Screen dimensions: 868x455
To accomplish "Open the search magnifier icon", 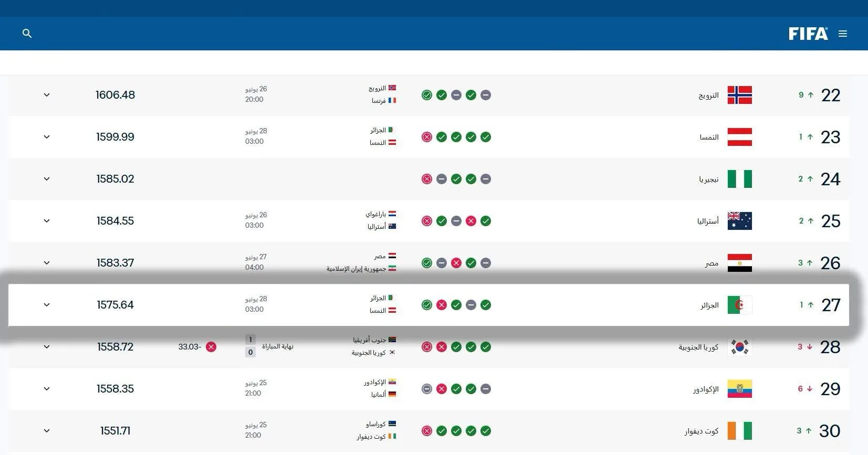I will [27, 34].
